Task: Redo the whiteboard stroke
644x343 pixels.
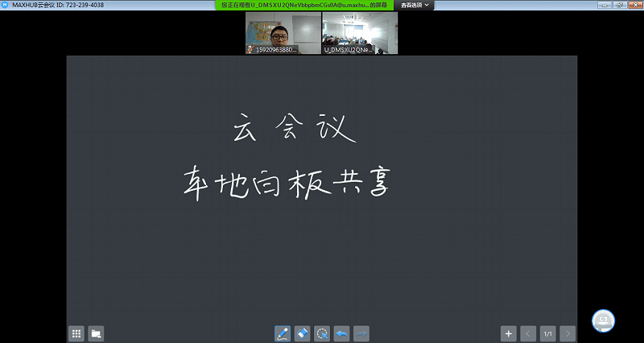Action: pos(361,333)
